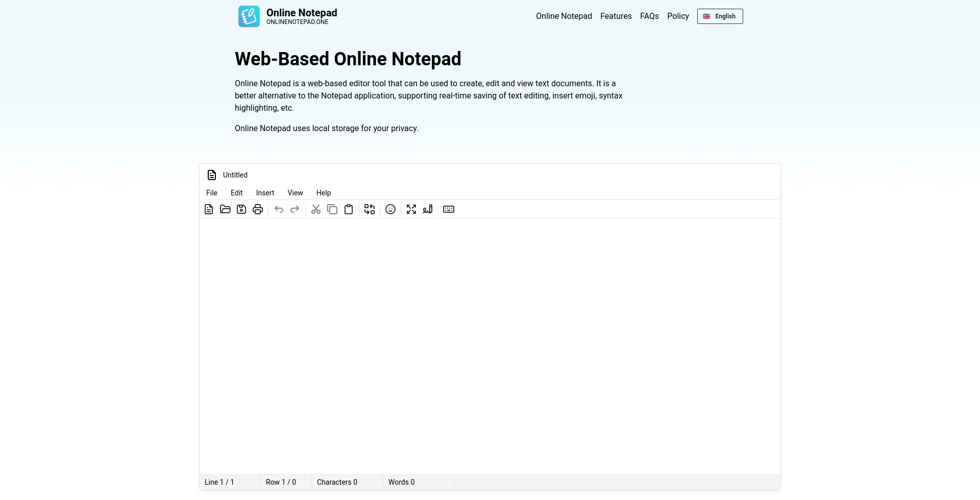
Task: Select the handwriting signature icon
Action: [x=428, y=209]
